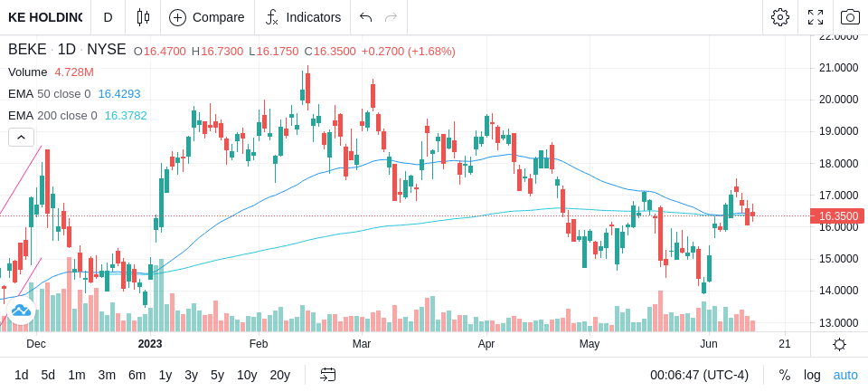Open the timezone 00:06:47 (UTC-4) menu

(699, 375)
